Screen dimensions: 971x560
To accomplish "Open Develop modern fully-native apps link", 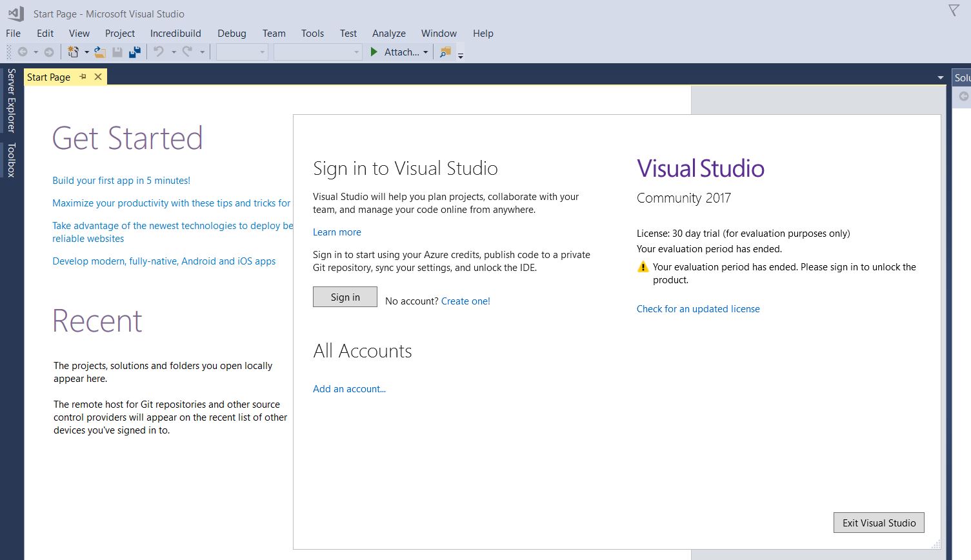I will 164,261.
